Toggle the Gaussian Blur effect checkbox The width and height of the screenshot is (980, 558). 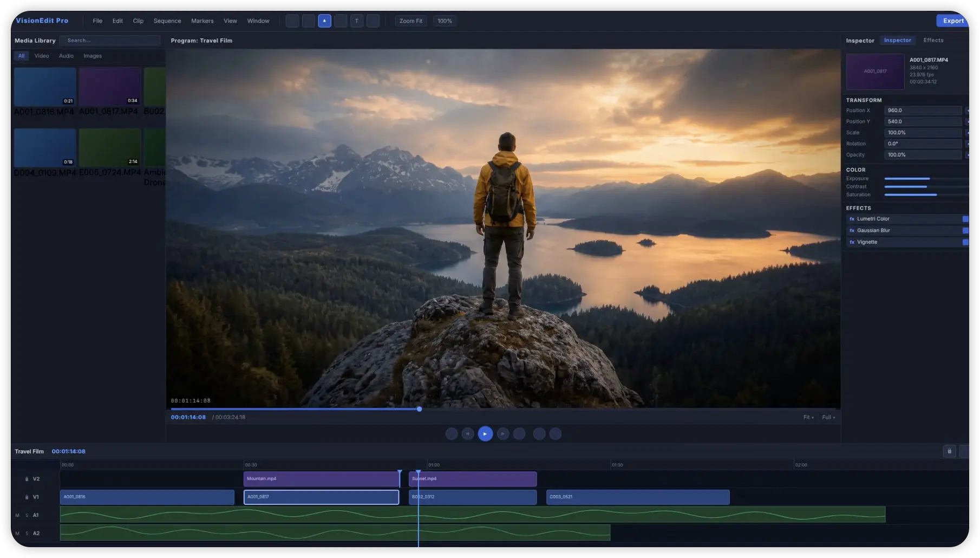point(965,230)
